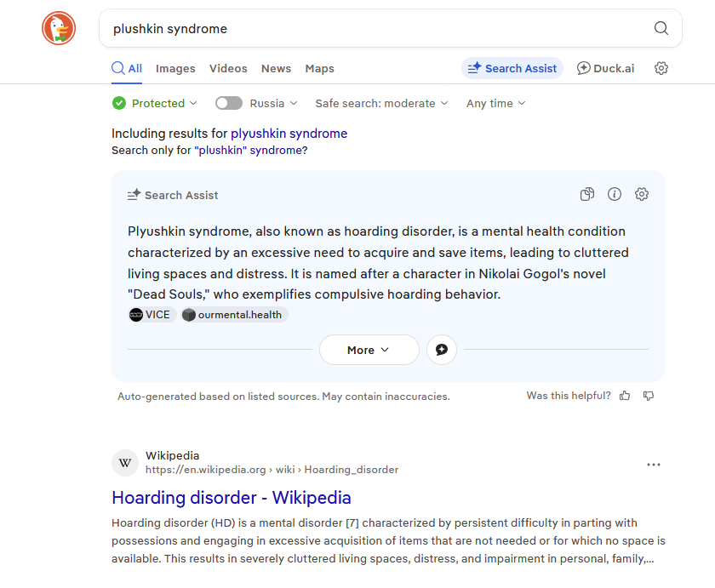The image size is (715, 588).
Task: Toggle the Russia region switch
Action: (x=229, y=103)
